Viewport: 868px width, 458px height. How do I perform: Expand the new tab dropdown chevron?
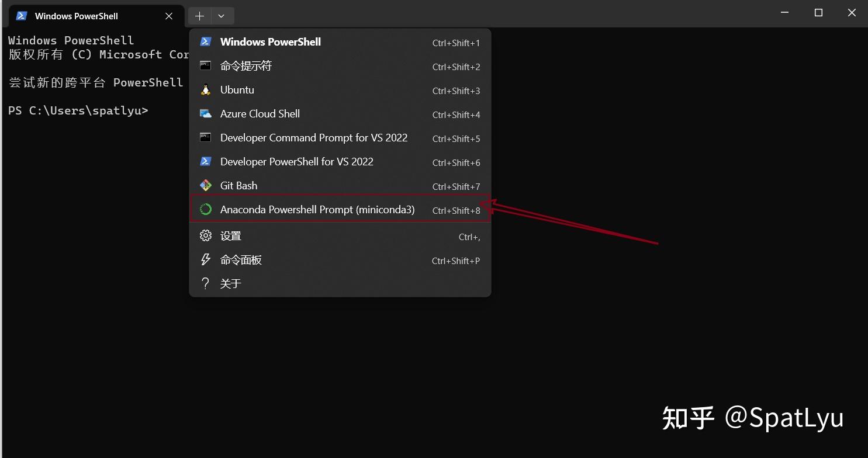click(x=221, y=16)
